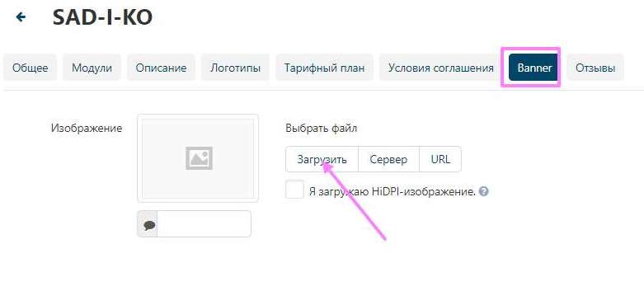The height and width of the screenshot is (305, 644).
Task: Select the Тарифный план tab
Action: (324, 68)
